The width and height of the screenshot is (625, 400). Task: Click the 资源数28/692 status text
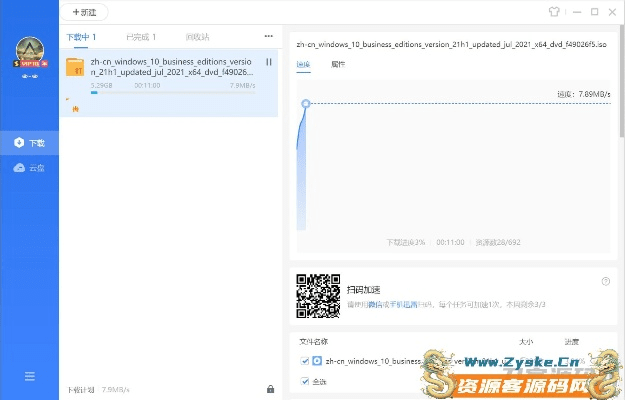[x=498, y=242]
